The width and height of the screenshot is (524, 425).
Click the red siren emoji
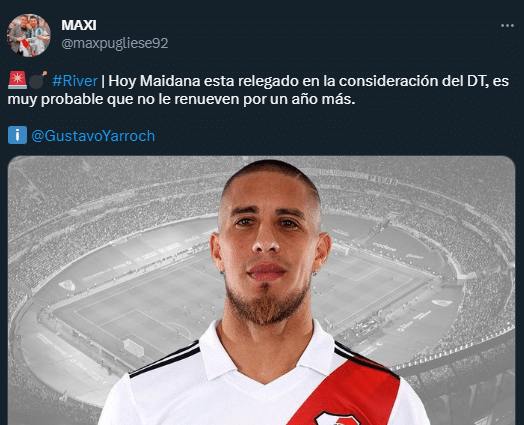click(17, 81)
